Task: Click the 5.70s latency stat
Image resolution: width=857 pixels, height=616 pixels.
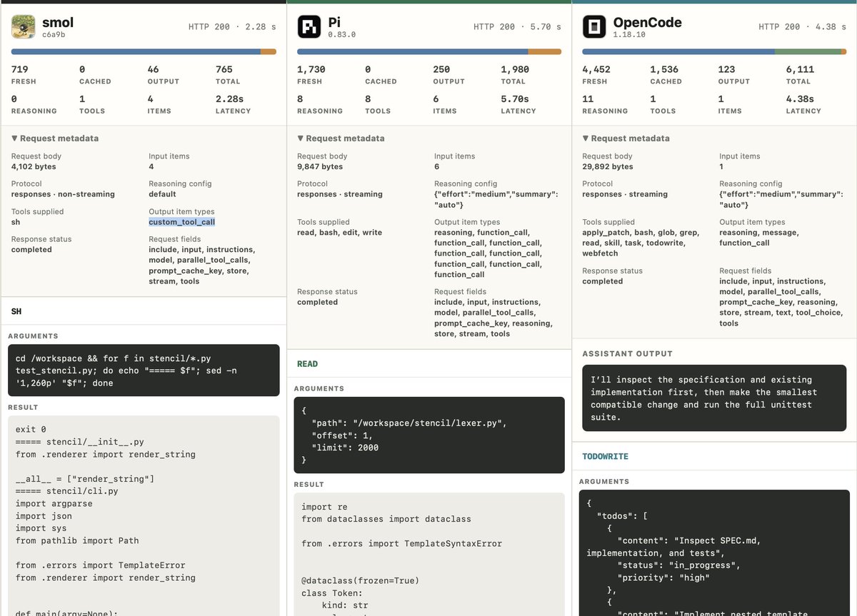Action: (518, 104)
